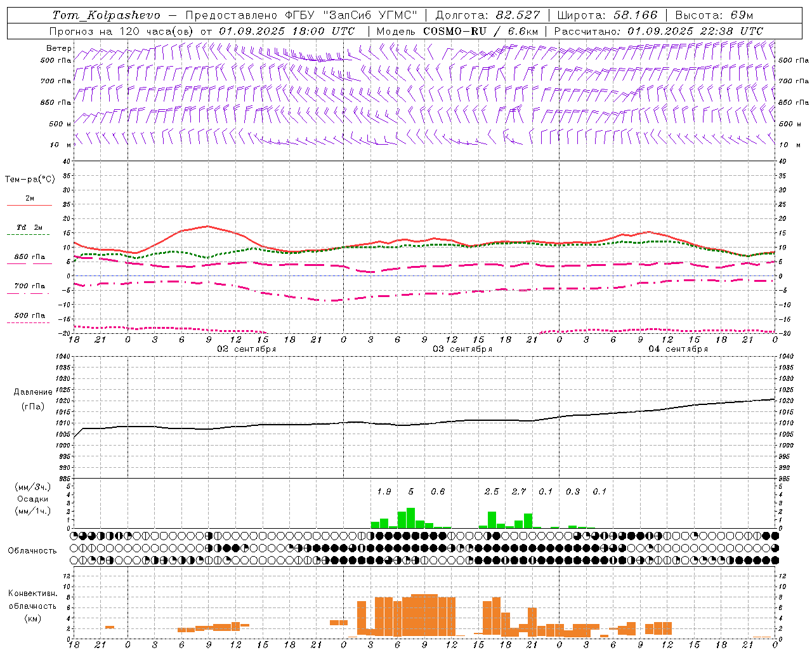Image resolution: width=812 pixels, height=650 pixels.
Task: Click the 700 гПа temperature legend label
Action: point(30,286)
